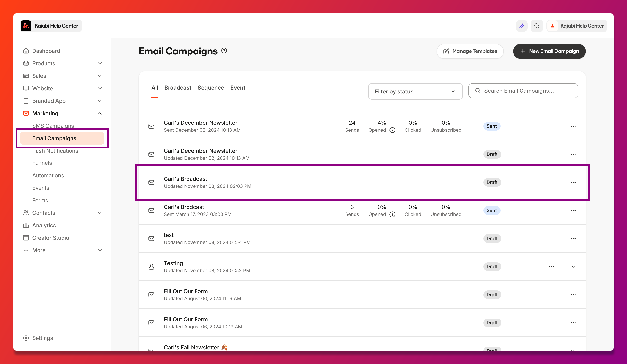Expand the Products menu chevron
Viewport: 627px width, 364px height.
100,63
